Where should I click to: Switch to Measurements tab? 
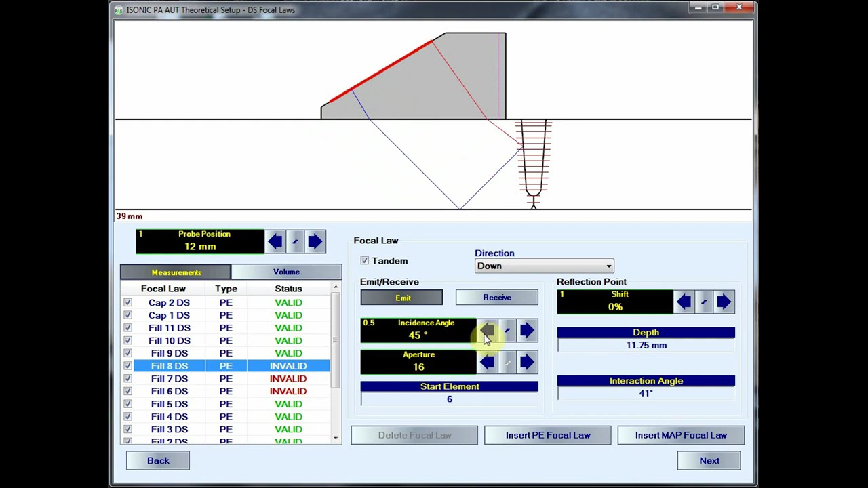pyautogui.click(x=176, y=272)
